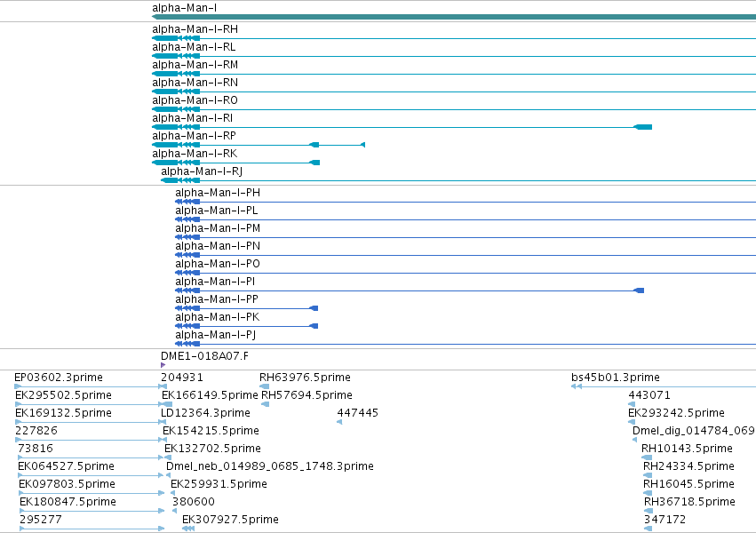Select transcript alpha-Man-I-RM label
This screenshot has width=756, height=533.
pos(195,65)
